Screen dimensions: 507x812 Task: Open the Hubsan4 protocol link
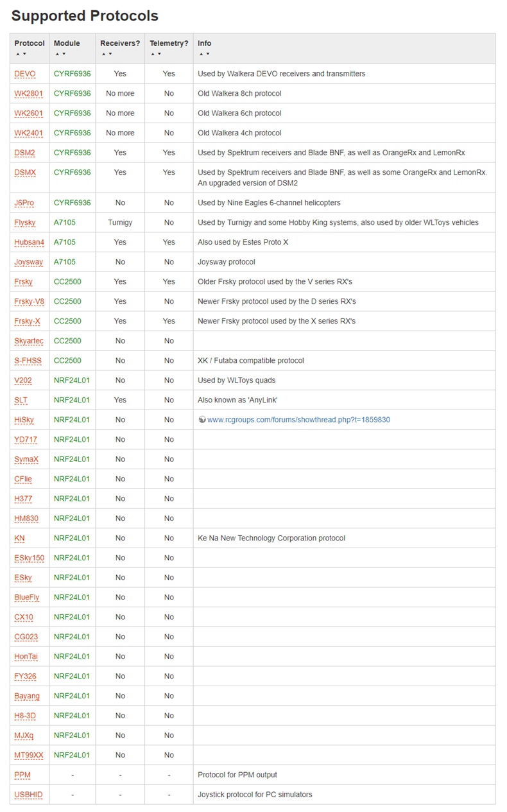(30, 242)
